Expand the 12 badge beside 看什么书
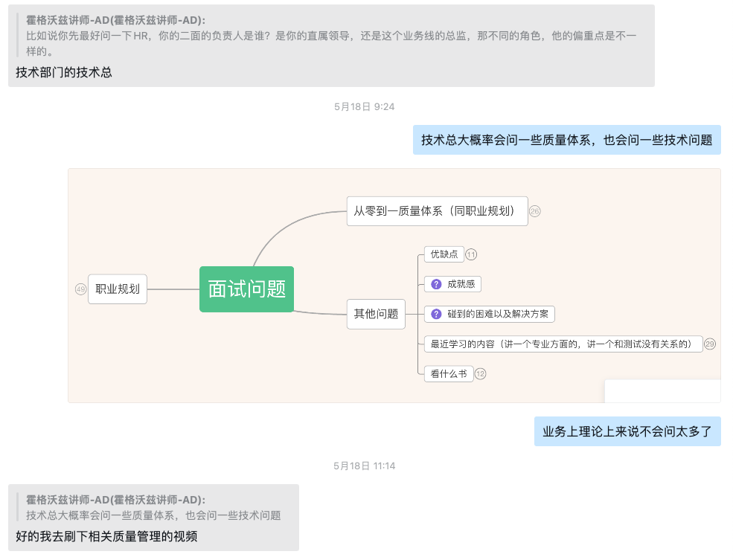733x560 pixels. [480, 373]
